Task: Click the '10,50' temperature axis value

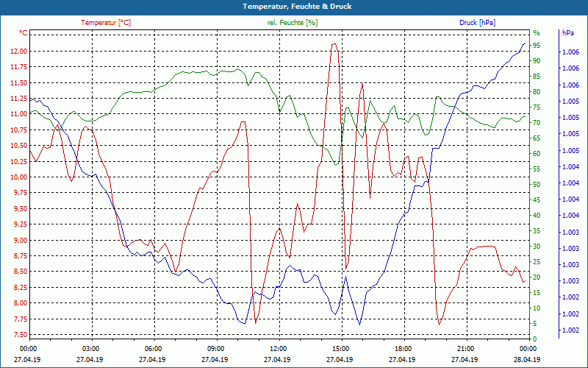Action: click(x=19, y=146)
